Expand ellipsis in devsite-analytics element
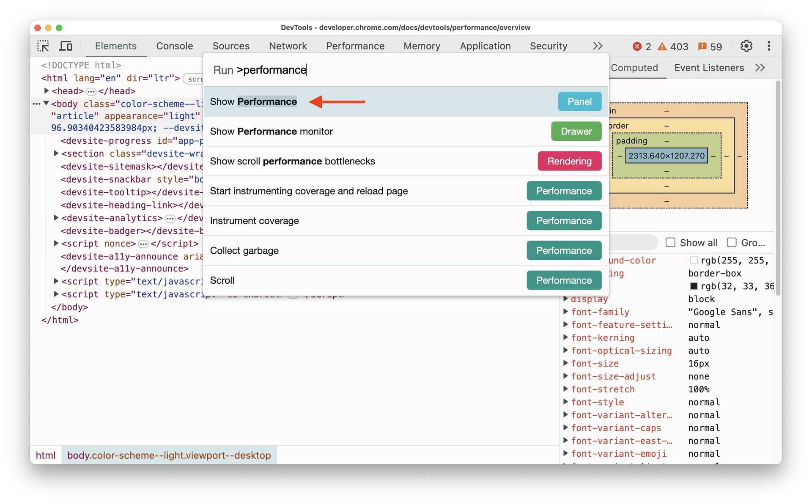 click(170, 219)
